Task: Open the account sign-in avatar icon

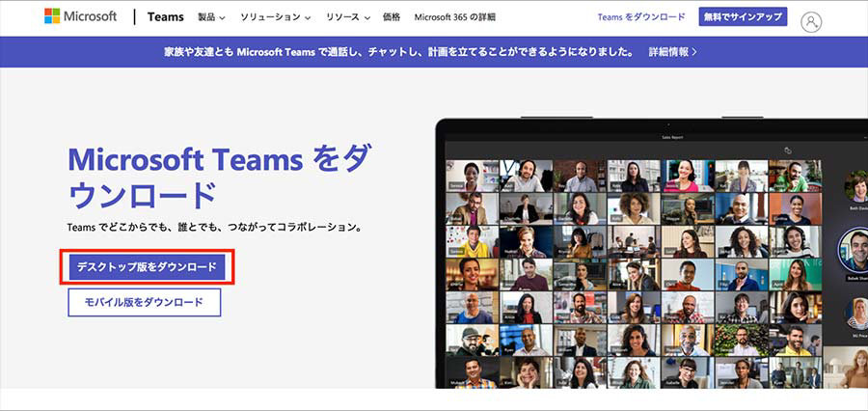Action: [811, 22]
